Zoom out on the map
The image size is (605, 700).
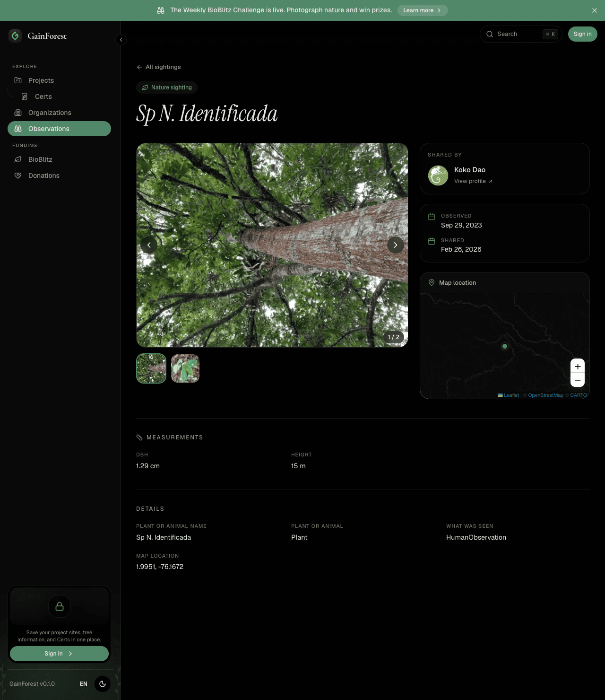point(578,380)
